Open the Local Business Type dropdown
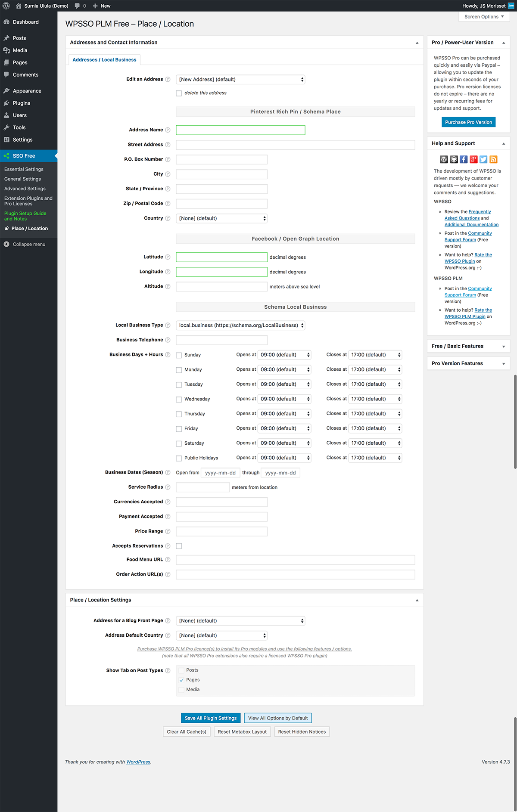 point(240,325)
